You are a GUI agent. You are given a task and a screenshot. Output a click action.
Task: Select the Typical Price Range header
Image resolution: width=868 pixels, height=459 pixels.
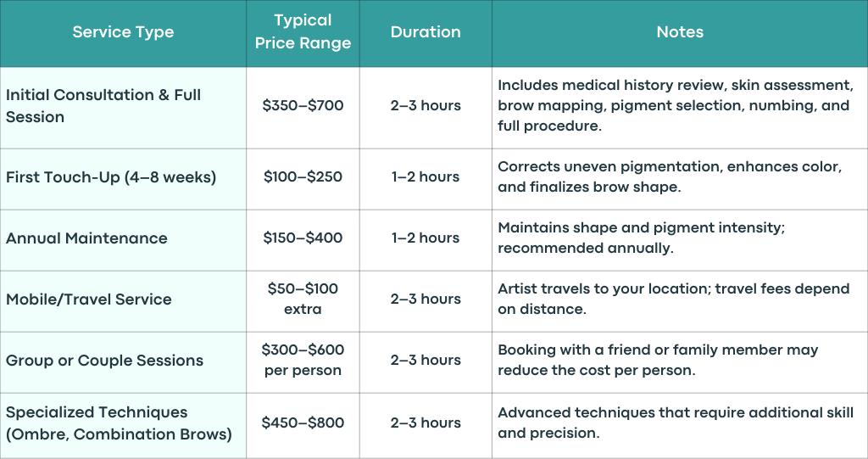coord(303,31)
